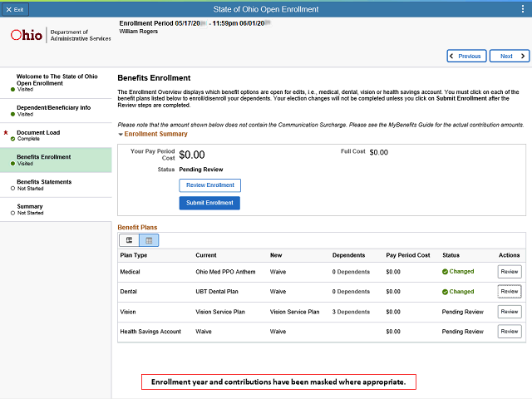Click 'Vision Service Plan' in New column
Image resolution: width=532 pixels, height=399 pixels.
click(294, 312)
